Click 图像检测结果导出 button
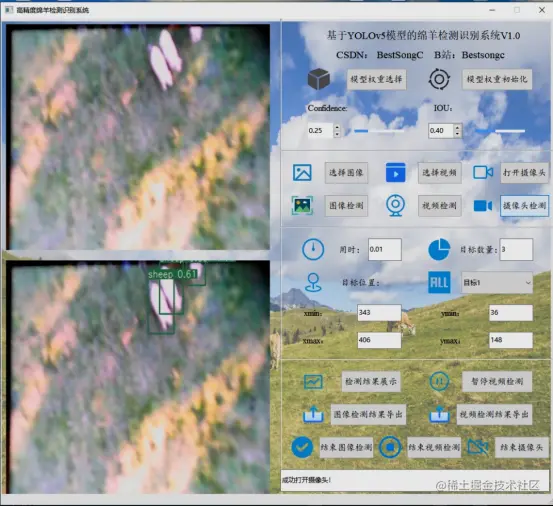The image size is (554, 506). 368,414
